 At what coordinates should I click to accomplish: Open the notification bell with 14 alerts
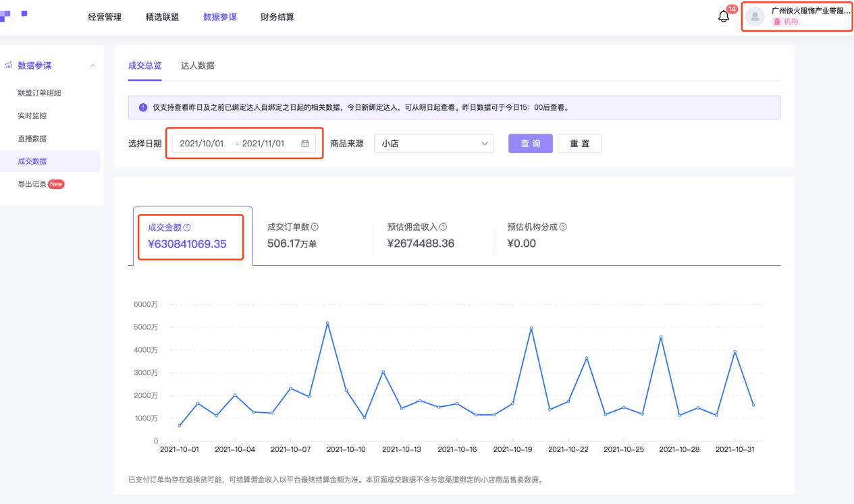[724, 16]
